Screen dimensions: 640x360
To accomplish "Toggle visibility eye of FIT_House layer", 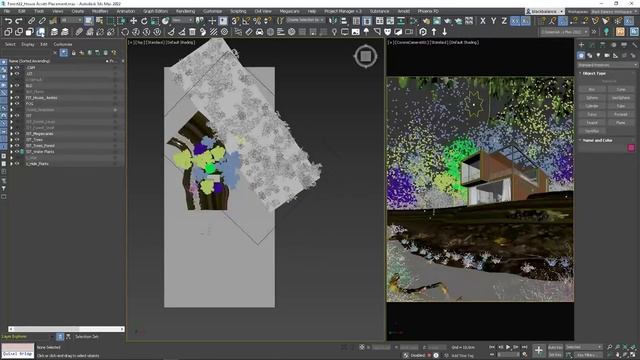I will tap(17, 98).
